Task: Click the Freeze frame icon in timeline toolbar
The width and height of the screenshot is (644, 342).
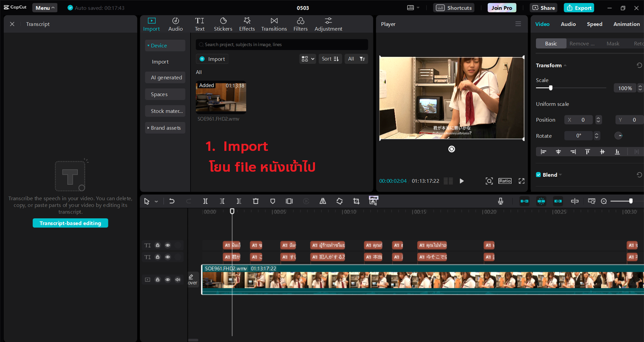Action: [x=289, y=201]
